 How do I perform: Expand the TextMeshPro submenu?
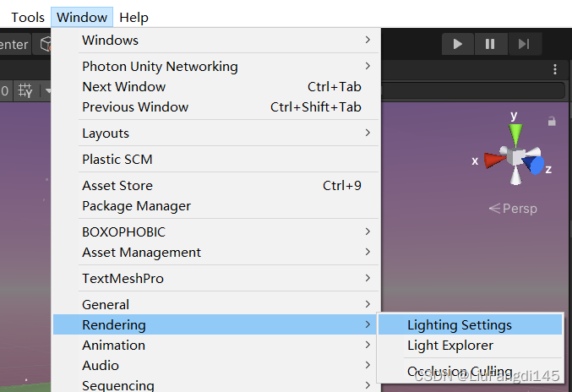(216, 279)
